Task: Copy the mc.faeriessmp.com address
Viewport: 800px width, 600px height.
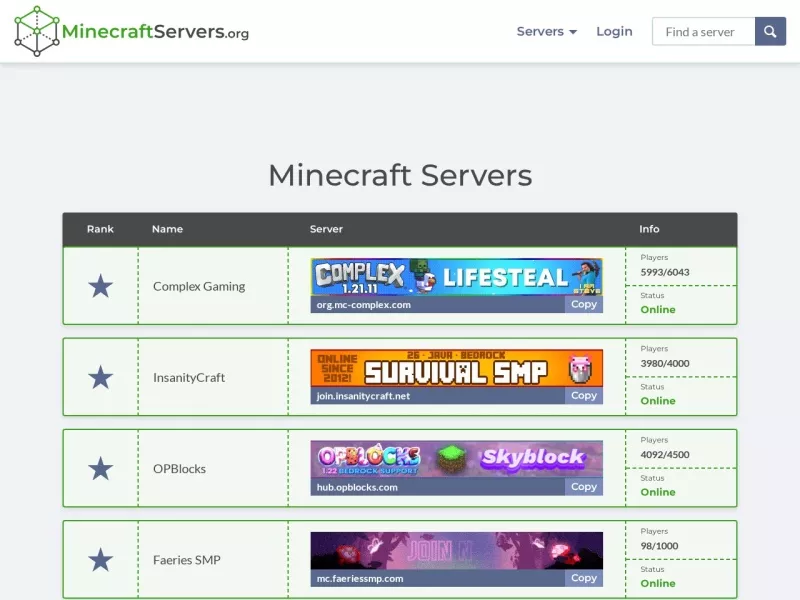Action: pos(584,578)
